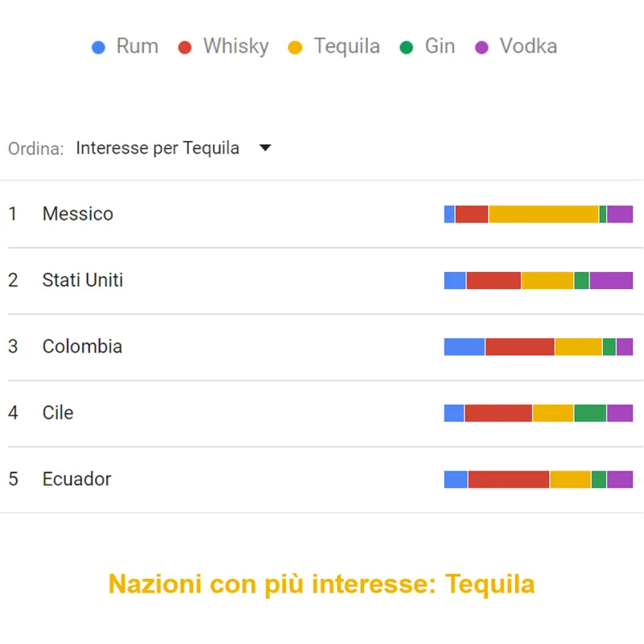Click the Cile country name

click(58, 413)
